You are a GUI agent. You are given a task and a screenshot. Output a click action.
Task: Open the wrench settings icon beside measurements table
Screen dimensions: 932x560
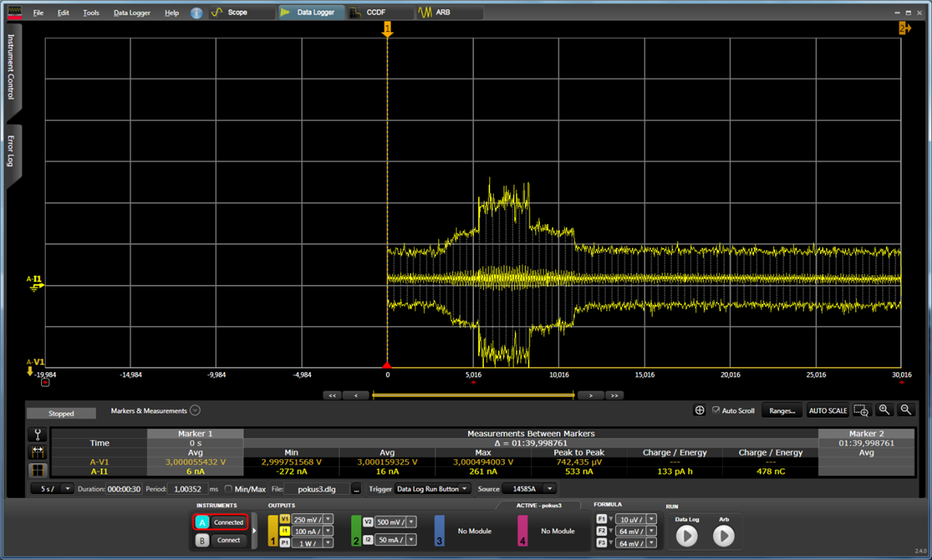(38, 435)
